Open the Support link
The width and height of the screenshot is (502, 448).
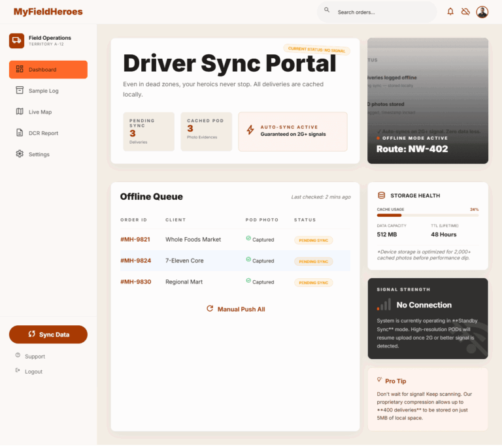tap(35, 356)
